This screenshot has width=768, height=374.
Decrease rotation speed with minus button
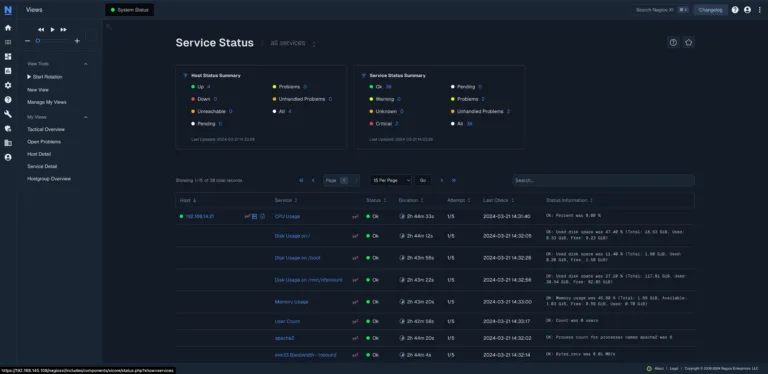(27, 41)
